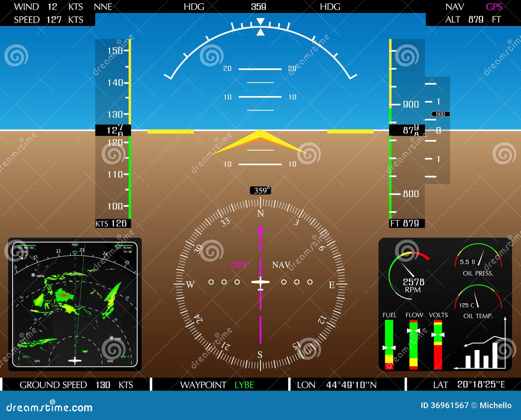Click the SPEED 127 KTS readout at top
This screenshot has height=420, width=521.
pos(49,20)
